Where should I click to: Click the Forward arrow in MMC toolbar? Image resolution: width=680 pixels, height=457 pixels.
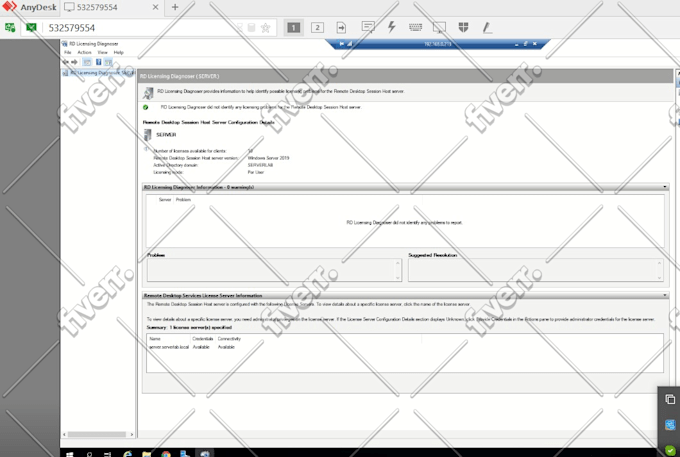(x=74, y=62)
